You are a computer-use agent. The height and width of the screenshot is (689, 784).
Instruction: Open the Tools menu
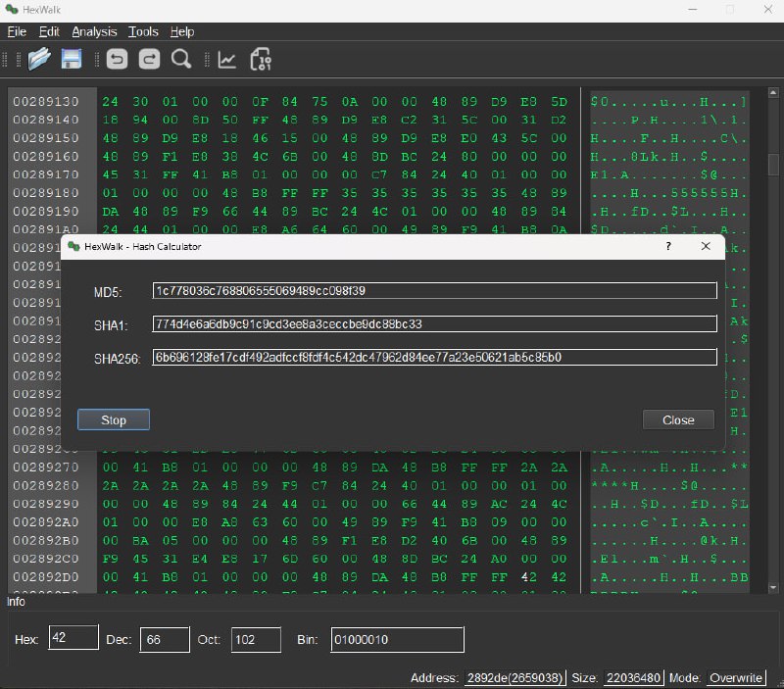(x=143, y=31)
